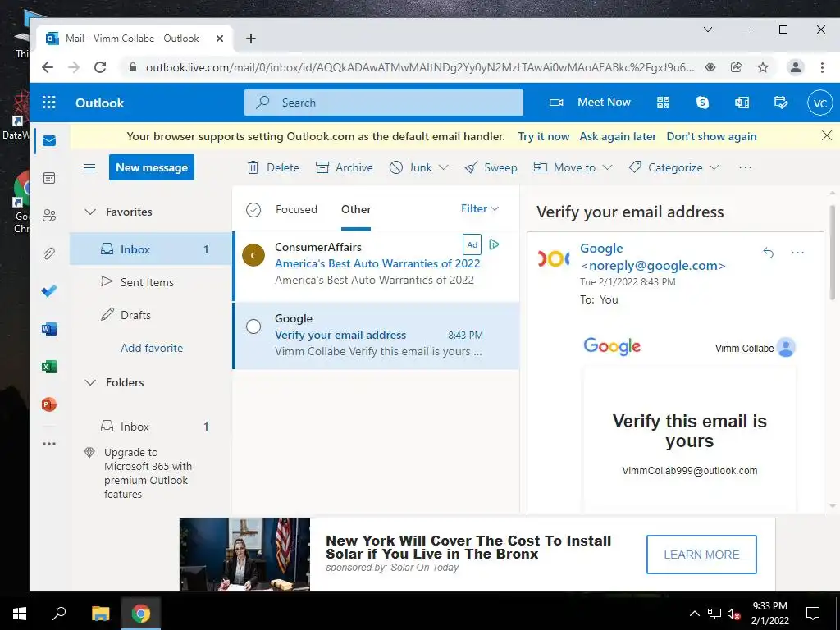Open more actions for Google email
The width and height of the screenshot is (840, 630).
[797, 253]
